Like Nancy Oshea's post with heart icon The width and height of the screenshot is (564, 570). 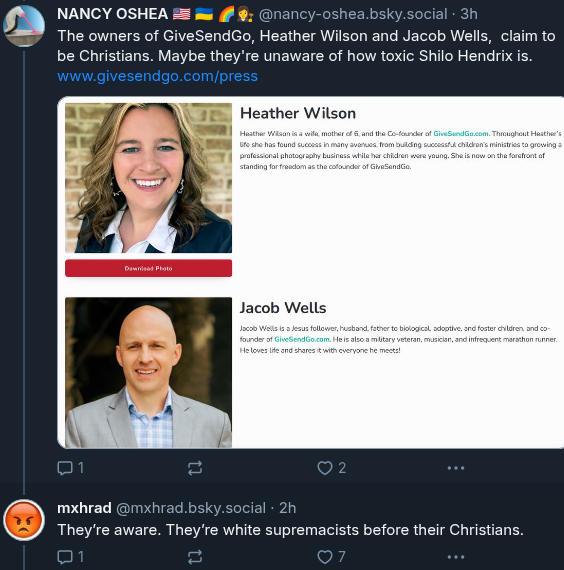pyautogui.click(x=325, y=468)
